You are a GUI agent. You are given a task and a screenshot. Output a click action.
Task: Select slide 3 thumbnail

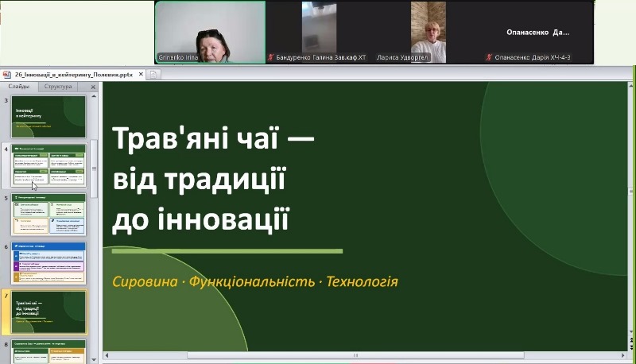(48, 117)
